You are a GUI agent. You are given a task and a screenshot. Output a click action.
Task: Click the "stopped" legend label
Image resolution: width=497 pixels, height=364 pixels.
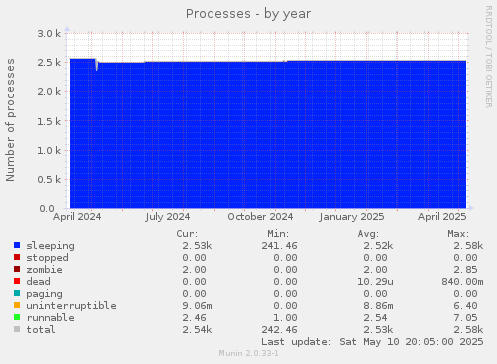48,258
